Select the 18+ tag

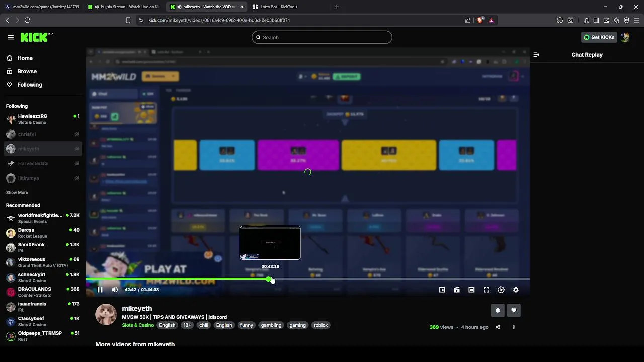tap(187, 325)
